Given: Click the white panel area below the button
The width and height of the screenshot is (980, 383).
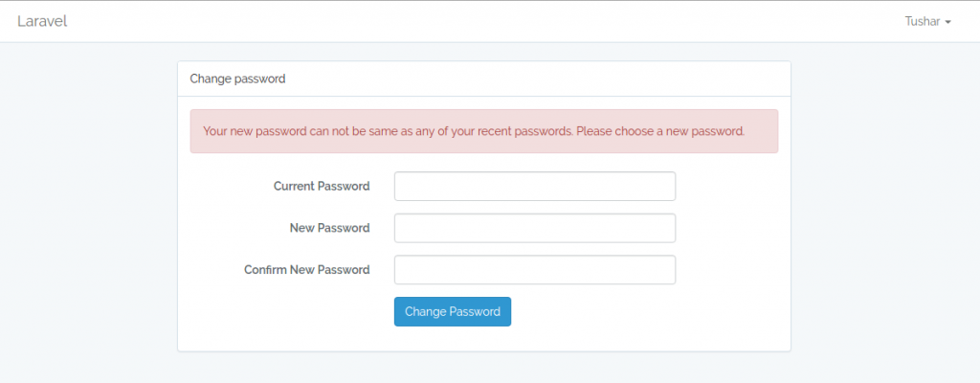Looking at the screenshot, I should pyautogui.click(x=484, y=339).
